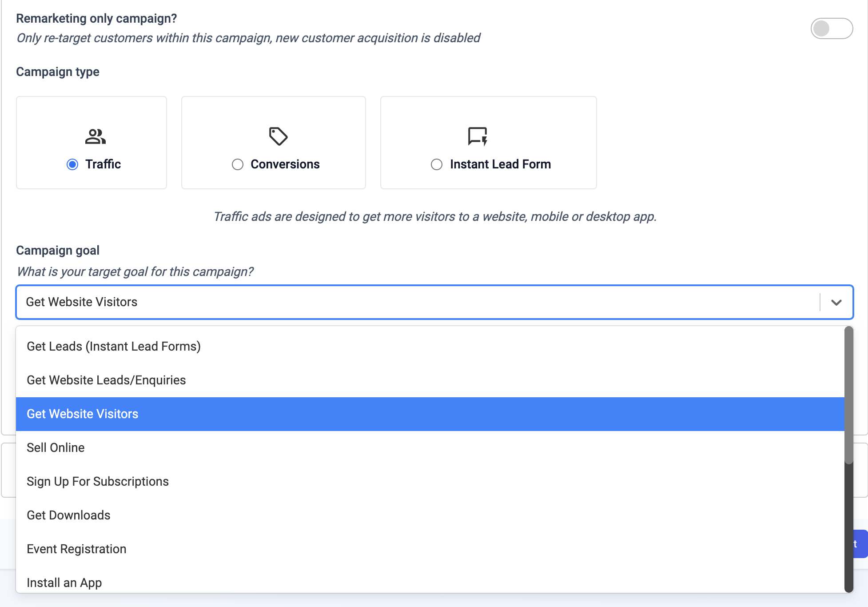The image size is (868, 607).
Task: Click the partially hidden blue button
Action: (860, 544)
